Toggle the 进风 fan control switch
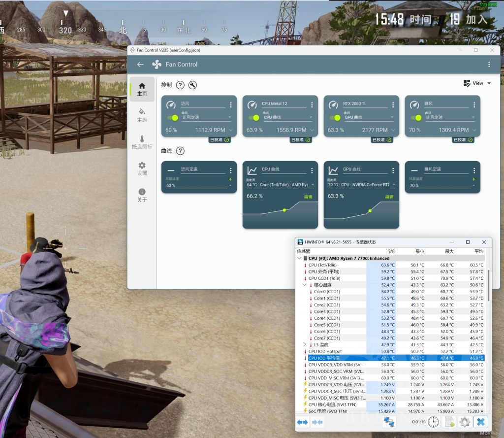Image resolution: width=504 pixels, height=438 pixels. 175,118
